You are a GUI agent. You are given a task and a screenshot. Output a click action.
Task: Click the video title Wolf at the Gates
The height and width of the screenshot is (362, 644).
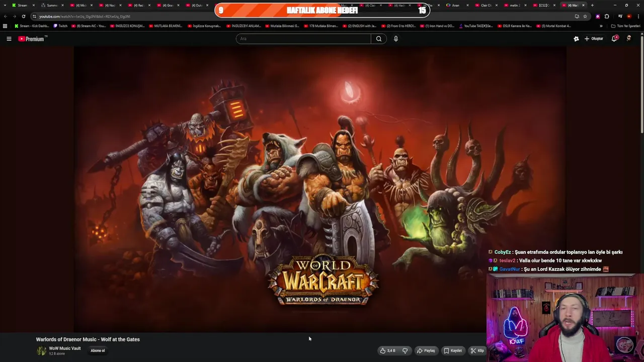(88, 339)
